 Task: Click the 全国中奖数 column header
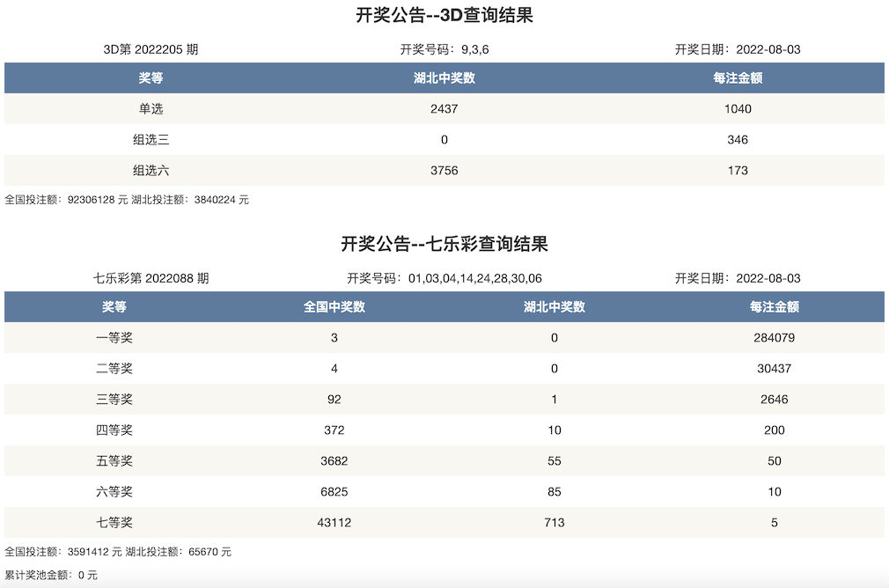coord(334,306)
